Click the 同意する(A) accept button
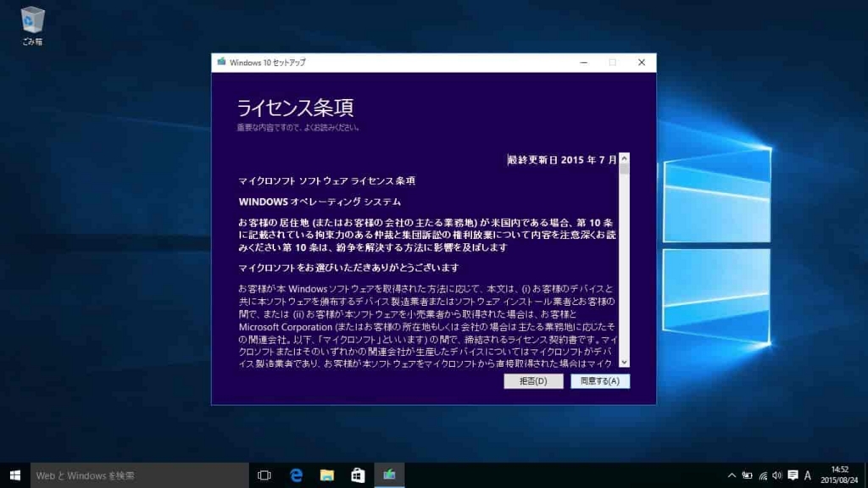The image size is (868, 488). (600, 381)
